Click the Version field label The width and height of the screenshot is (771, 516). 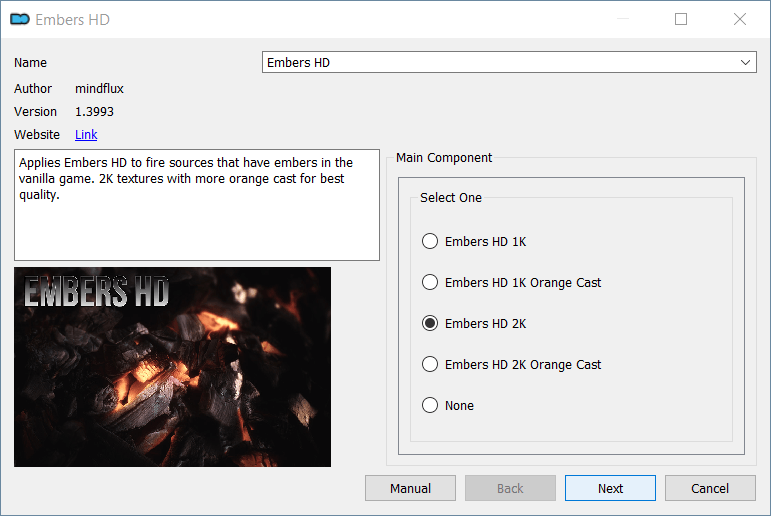35,112
